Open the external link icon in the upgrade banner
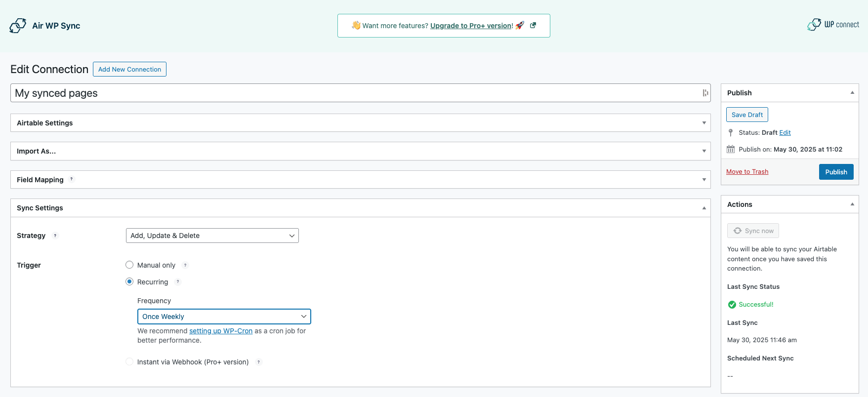The width and height of the screenshot is (868, 397). pos(533,26)
